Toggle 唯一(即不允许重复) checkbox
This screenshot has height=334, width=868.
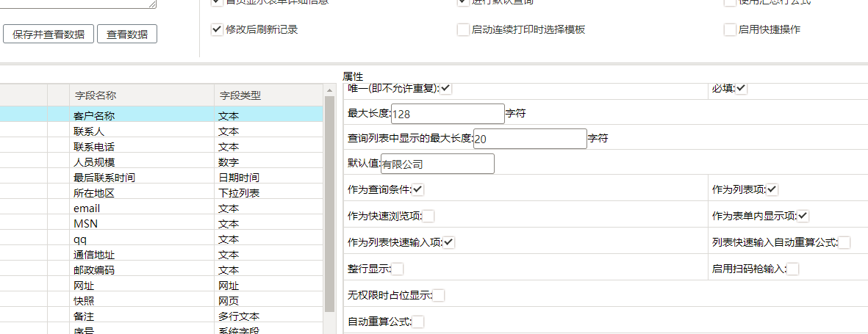[x=446, y=89]
